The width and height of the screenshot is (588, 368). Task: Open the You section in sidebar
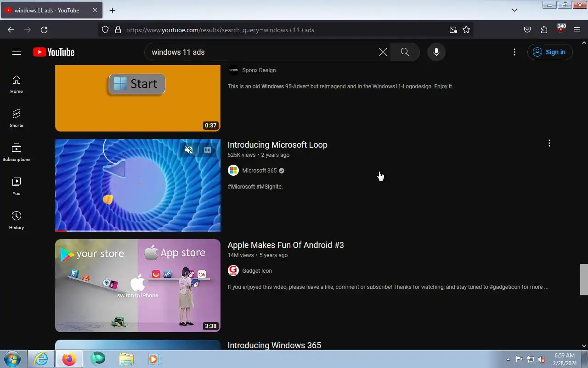pyautogui.click(x=17, y=187)
